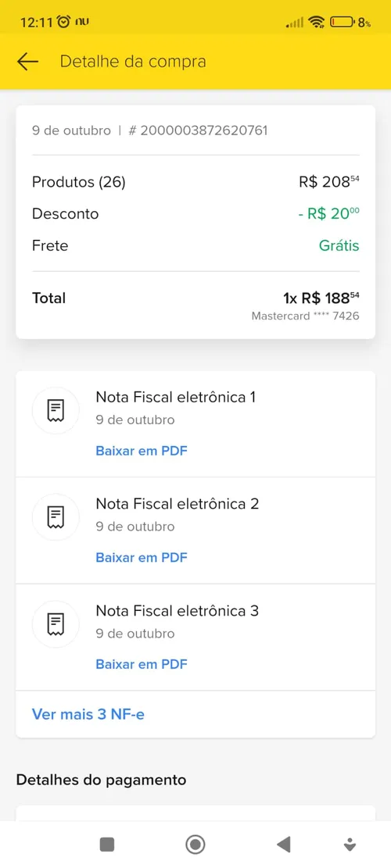The height and width of the screenshot is (868, 391).
Task: Tap the Mastercard **** 7426 payment text
Action: click(x=305, y=316)
